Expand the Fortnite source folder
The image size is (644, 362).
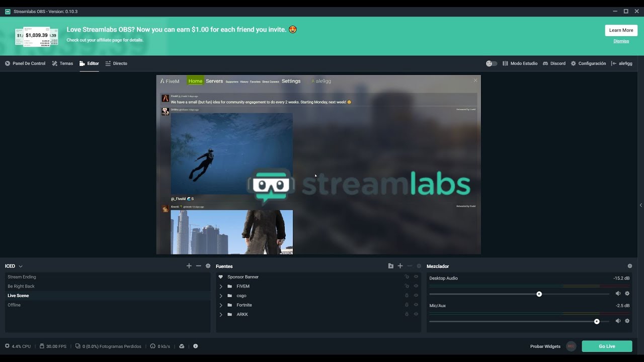[221, 305]
